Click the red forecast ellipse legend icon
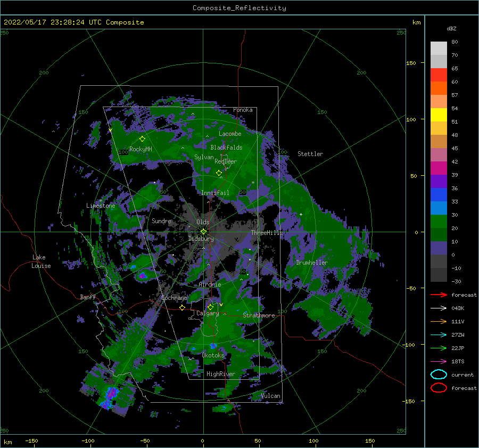This screenshot has width=479, height=448. coord(439,388)
